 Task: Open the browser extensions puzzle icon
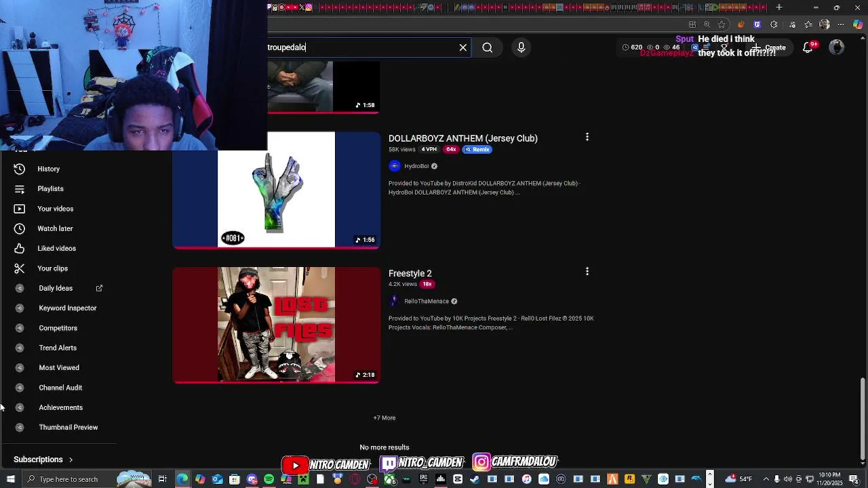pos(774,24)
